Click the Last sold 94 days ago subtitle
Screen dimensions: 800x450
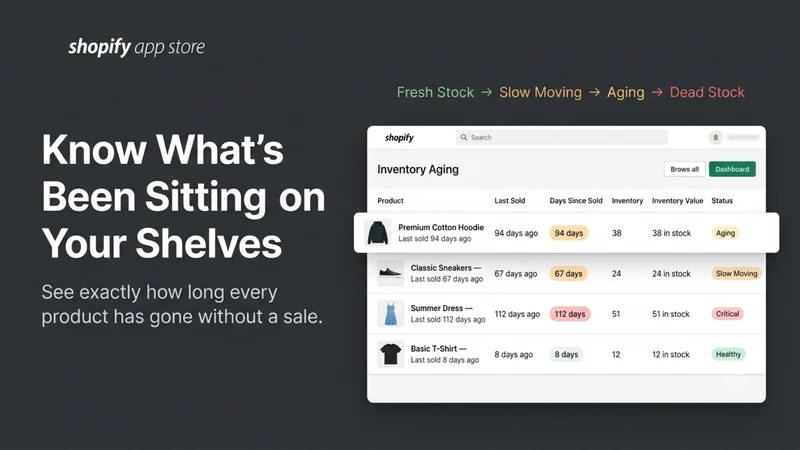click(x=435, y=239)
